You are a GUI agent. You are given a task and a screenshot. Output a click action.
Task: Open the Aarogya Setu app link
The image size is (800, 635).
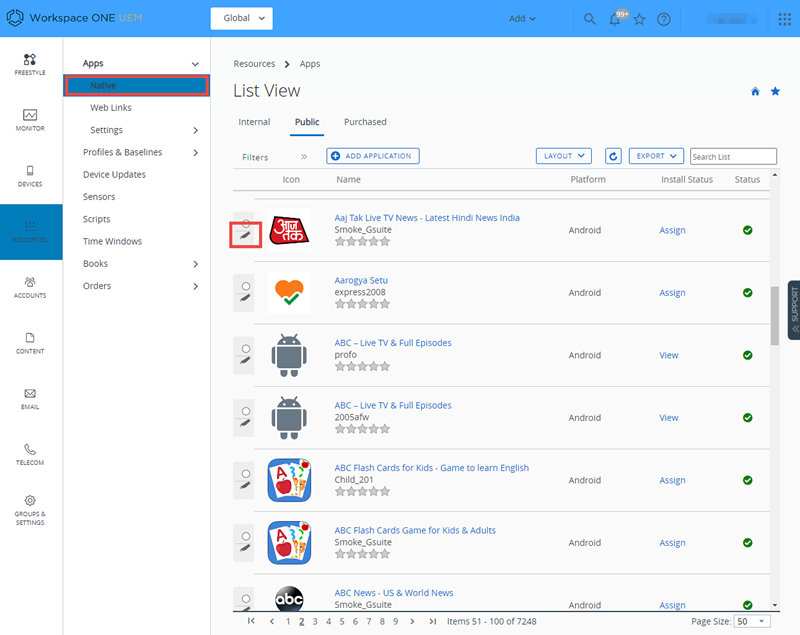tap(361, 280)
